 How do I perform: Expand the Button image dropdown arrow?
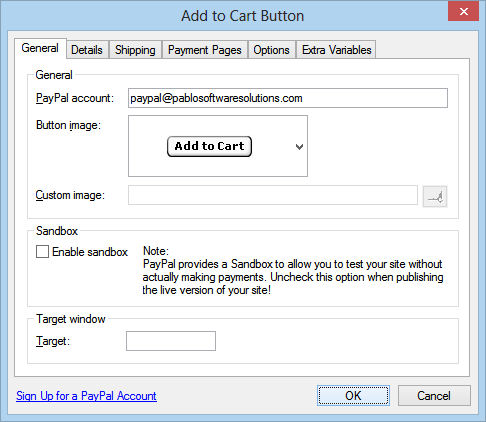[x=299, y=147]
